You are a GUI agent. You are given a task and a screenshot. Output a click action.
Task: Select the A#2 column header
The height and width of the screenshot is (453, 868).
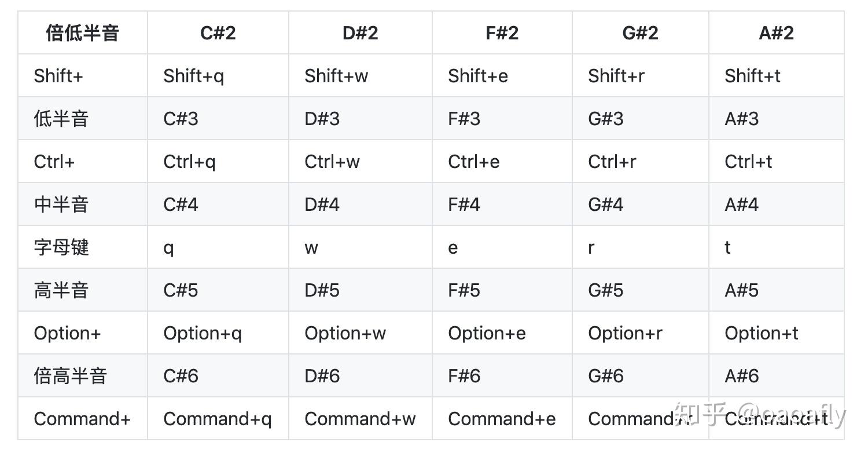click(776, 33)
